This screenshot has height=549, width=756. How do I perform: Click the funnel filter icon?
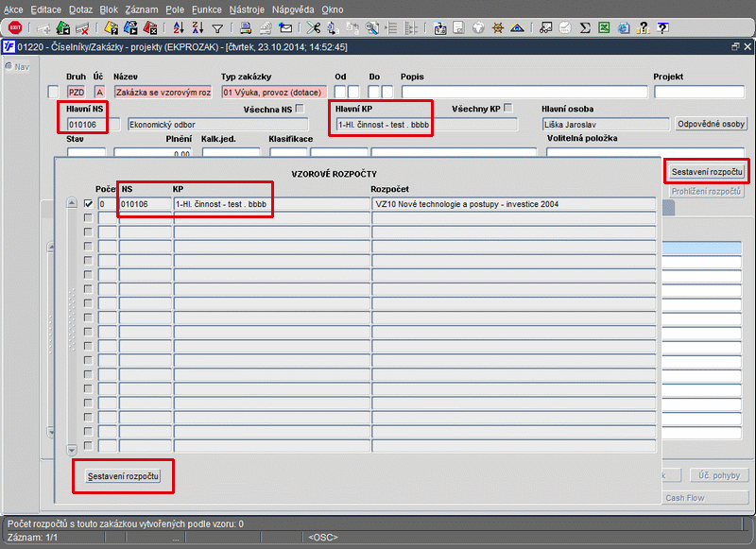217,29
